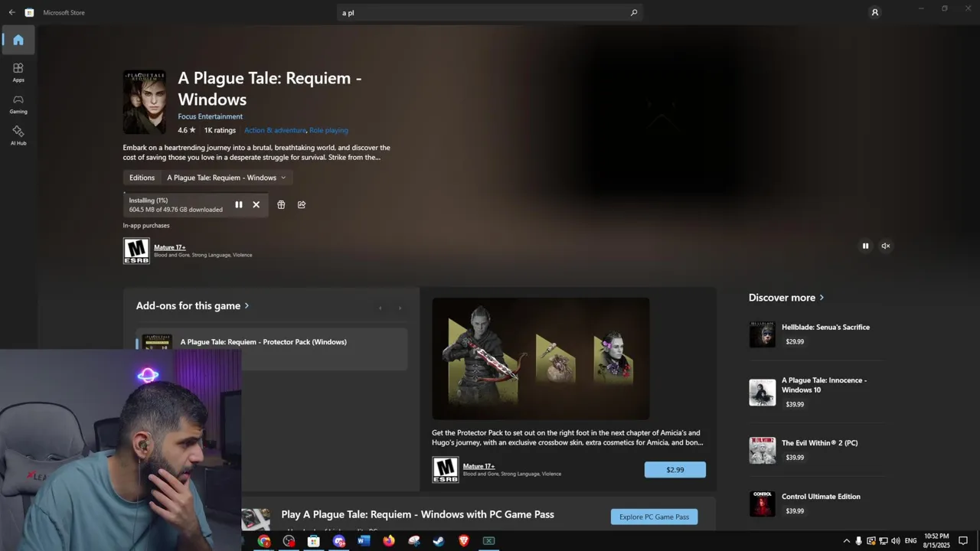The image size is (980, 551).
Task: Click the search magnifier icon
Action: point(634,12)
